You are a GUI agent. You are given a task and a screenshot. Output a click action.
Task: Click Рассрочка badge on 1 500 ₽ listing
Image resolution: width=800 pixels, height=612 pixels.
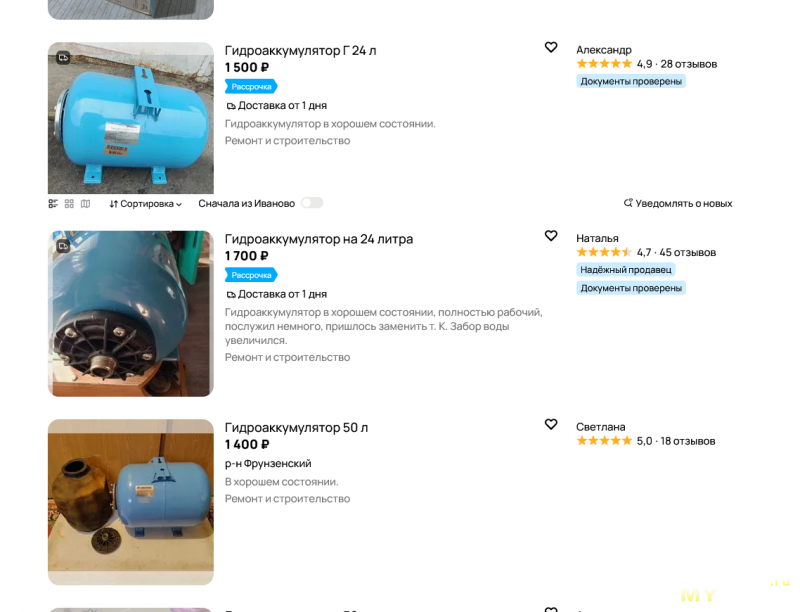pos(251,87)
